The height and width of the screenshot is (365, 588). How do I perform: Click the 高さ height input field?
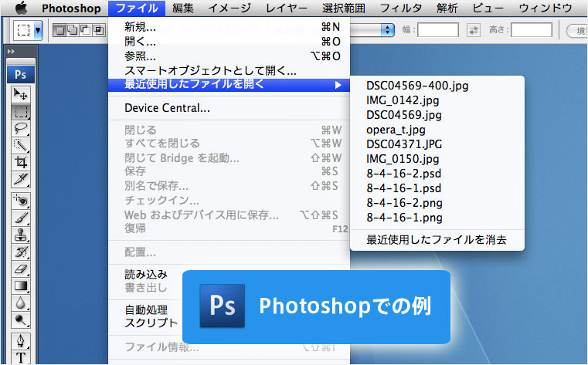point(532,30)
